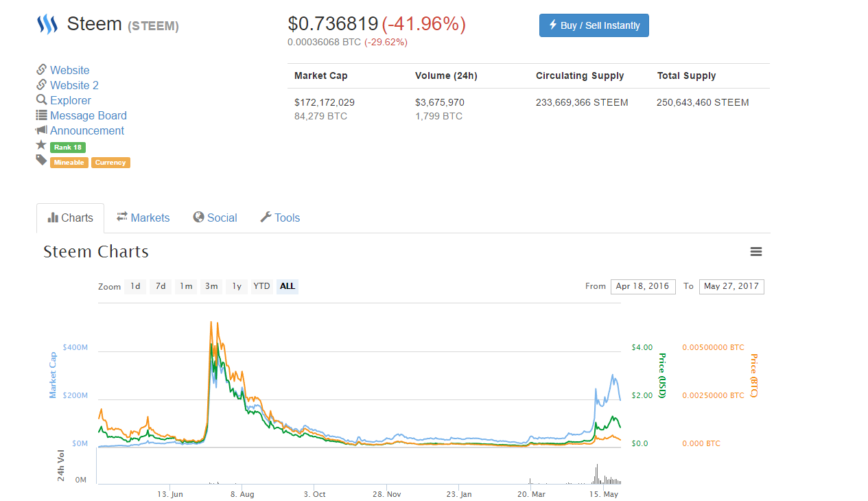
Task: Click the 15. May axis date label
Action: 605,494
